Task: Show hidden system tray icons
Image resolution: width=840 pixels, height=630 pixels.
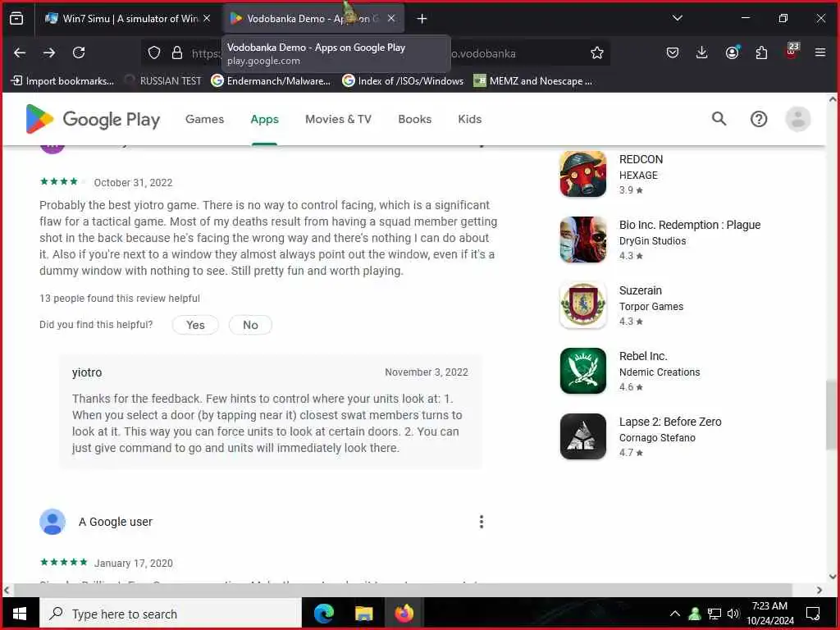Action: [x=675, y=614]
